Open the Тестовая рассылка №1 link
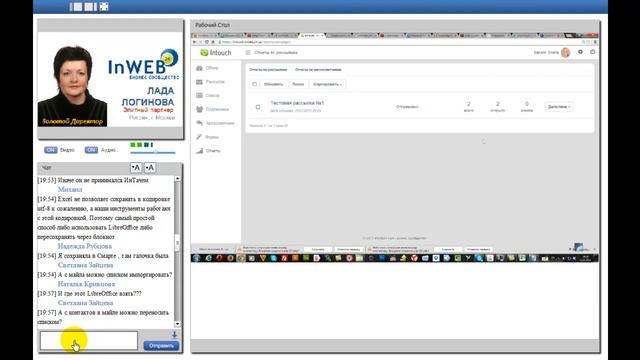This screenshot has width=640, height=360. coord(297,103)
